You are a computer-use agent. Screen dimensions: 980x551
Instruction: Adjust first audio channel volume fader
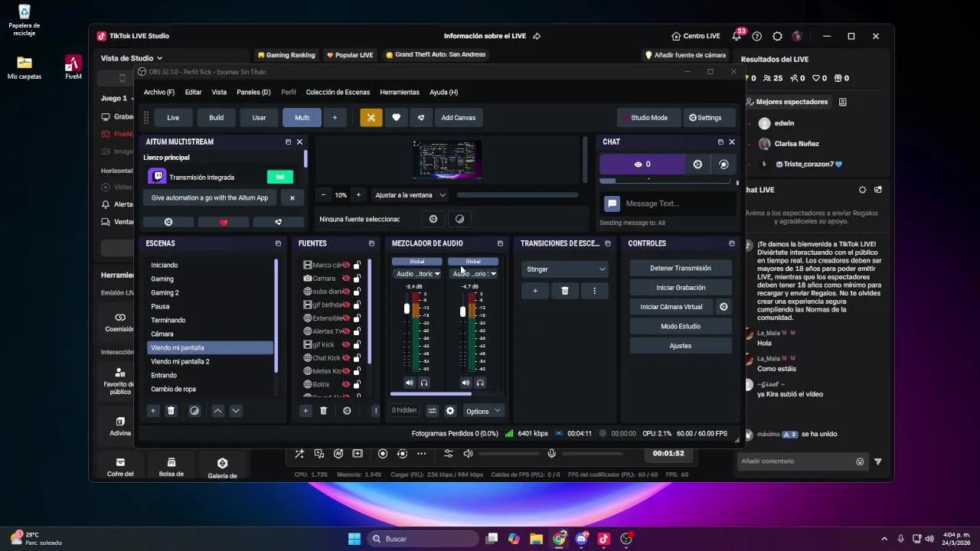click(x=407, y=309)
